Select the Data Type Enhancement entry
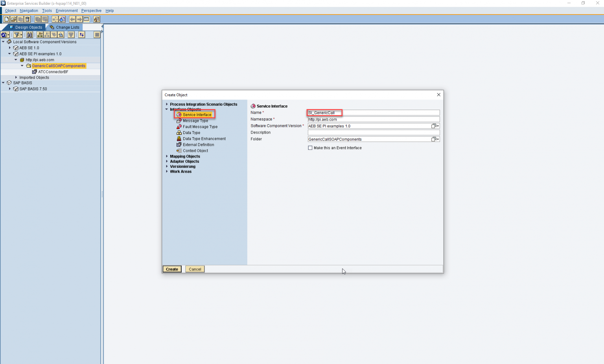 pos(204,138)
